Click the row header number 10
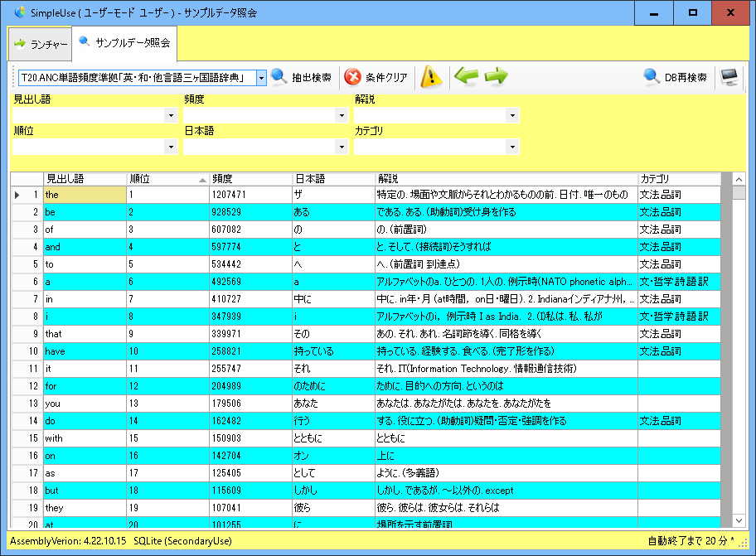The height and width of the screenshot is (556, 756). pyautogui.click(x=27, y=351)
